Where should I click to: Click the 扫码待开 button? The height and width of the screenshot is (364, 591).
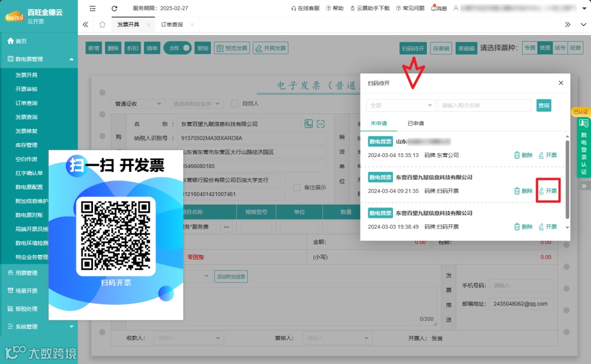point(413,48)
